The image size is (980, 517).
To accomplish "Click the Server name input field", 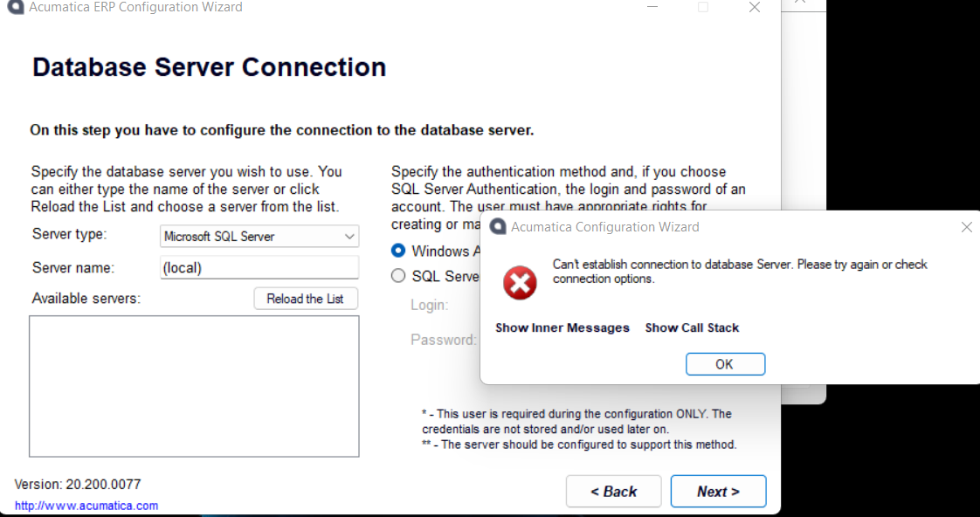I will [259, 267].
